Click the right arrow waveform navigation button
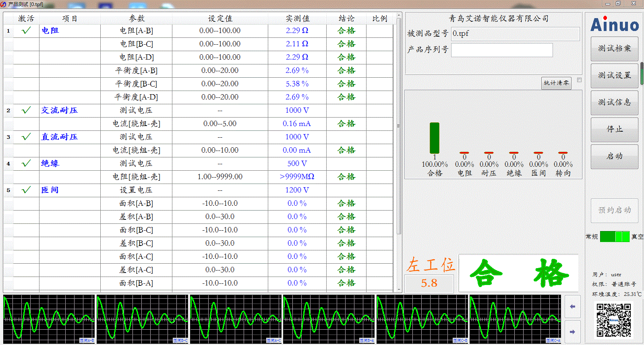Screen dimensions: 644x345 (x=572, y=332)
